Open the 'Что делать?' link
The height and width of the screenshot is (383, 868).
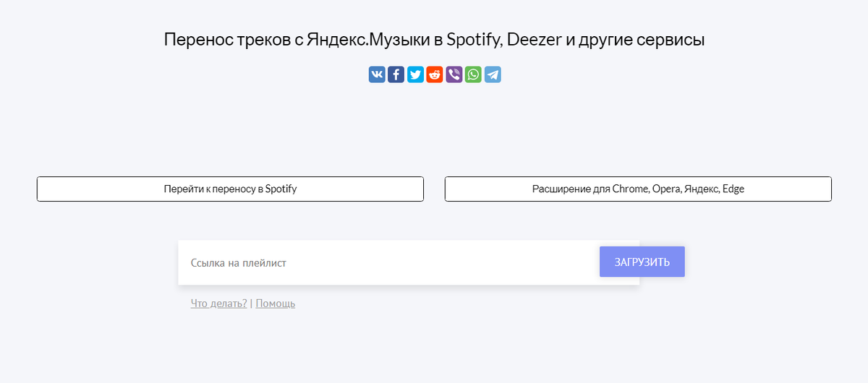point(218,304)
